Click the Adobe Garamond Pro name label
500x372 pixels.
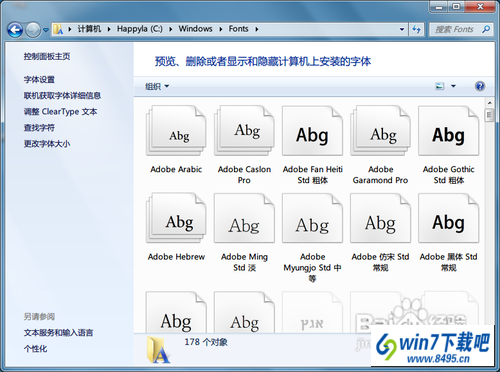380,175
